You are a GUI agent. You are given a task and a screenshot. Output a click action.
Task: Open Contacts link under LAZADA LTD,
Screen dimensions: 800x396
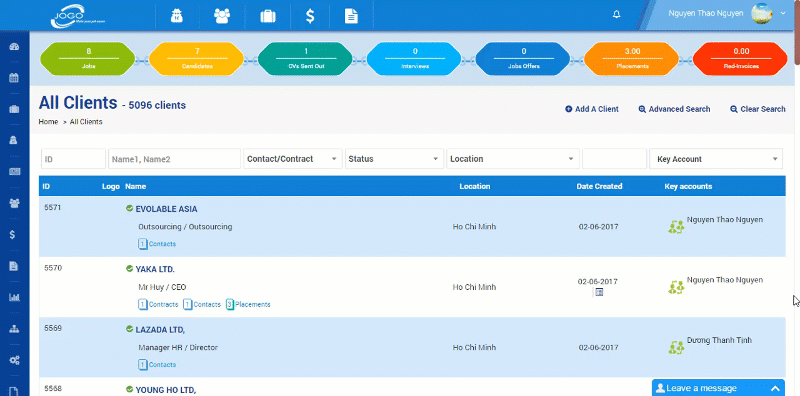click(157, 365)
